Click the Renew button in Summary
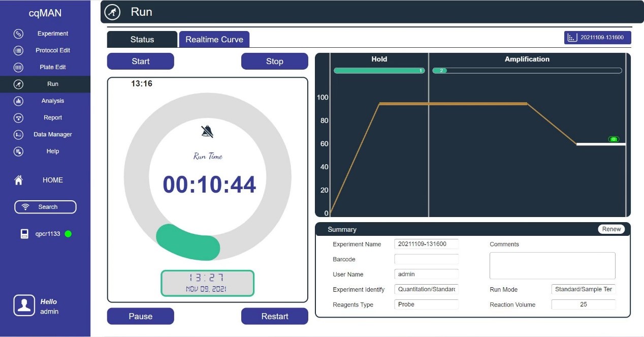Image resolution: width=644 pixels, height=337 pixels. click(611, 229)
